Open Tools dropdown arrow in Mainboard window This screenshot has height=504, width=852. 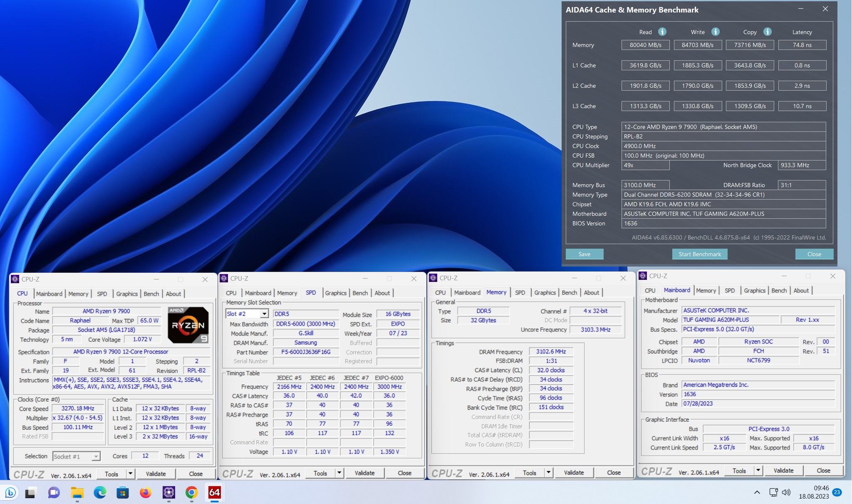click(758, 470)
